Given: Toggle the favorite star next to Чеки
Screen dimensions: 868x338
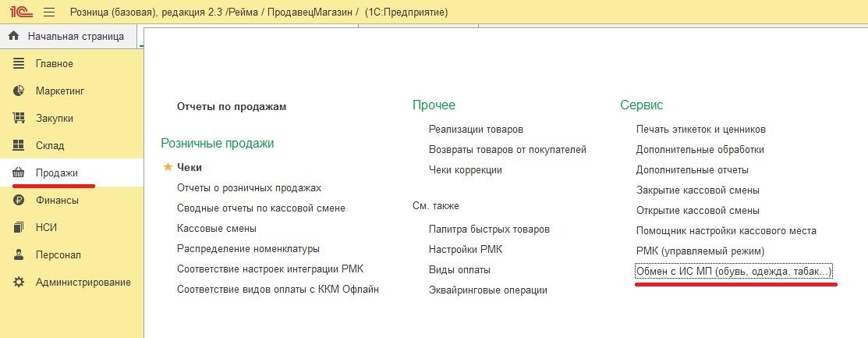Looking at the screenshot, I should tap(167, 167).
